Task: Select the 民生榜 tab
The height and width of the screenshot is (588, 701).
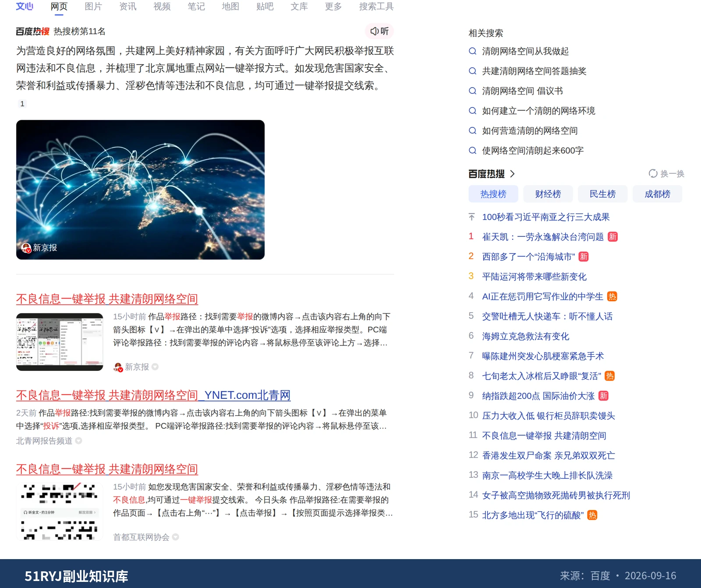Action: pyautogui.click(x=602, y=194)
